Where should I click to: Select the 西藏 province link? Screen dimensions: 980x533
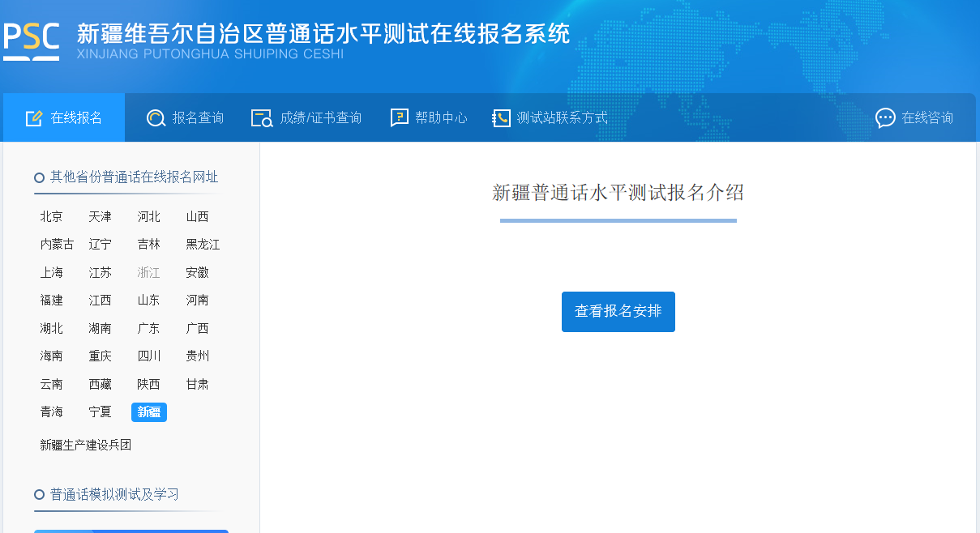[101, 385]
